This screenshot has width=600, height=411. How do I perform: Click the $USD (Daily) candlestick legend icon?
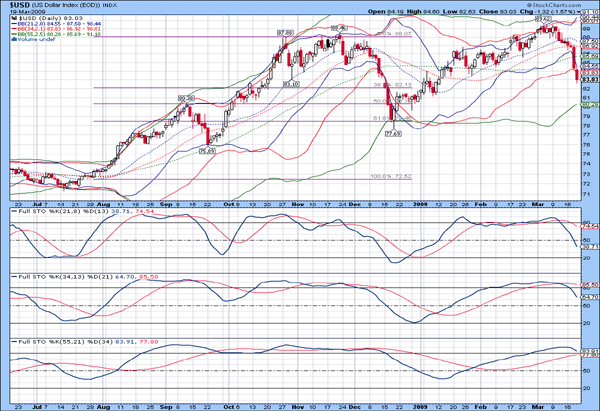pyautogui.click(x=12, y=19)
